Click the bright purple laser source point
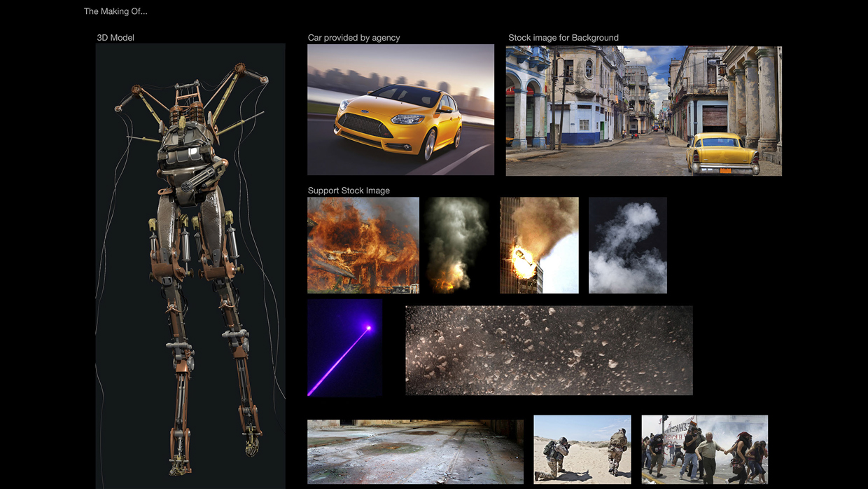 tap(369, 327)
